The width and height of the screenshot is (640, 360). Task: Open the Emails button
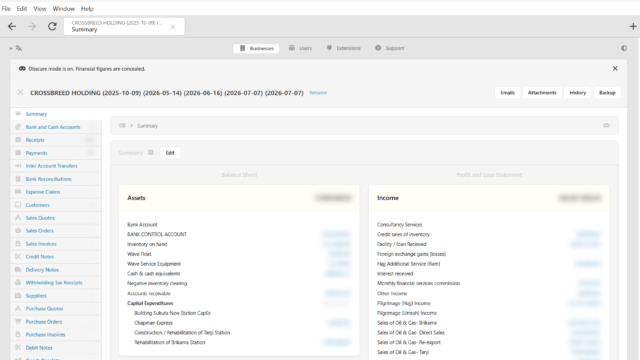(x=508, y=93)
